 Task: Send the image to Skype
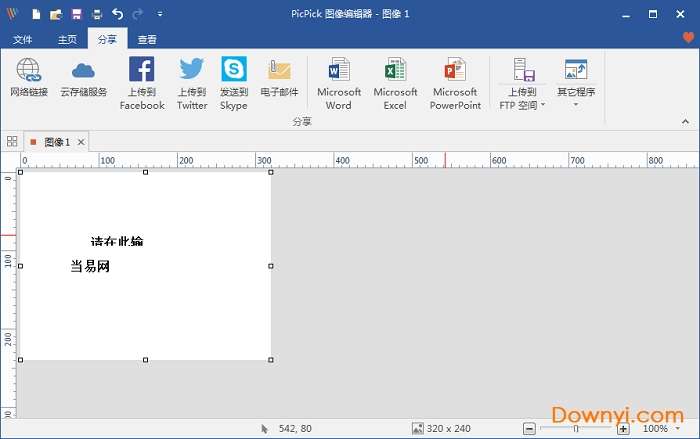[x=233, y=82]
